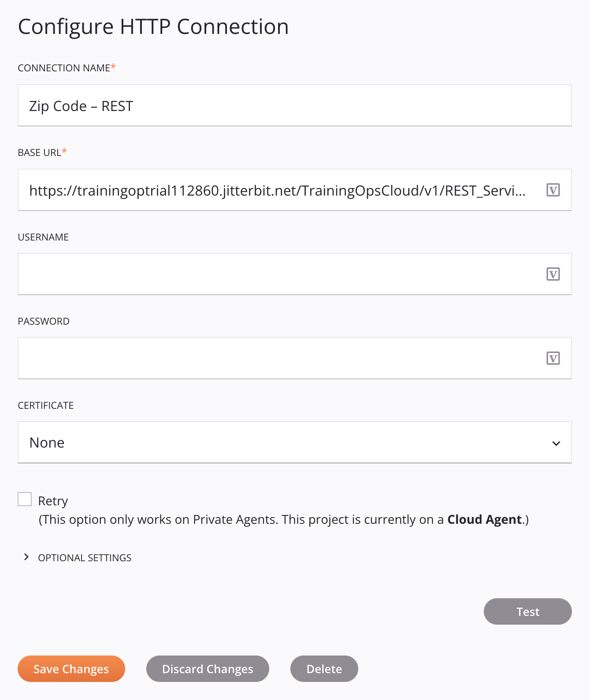Viewport: 590px width, 700px height.
Task: Discard Changes for this connection
Action: coord(208,669)
